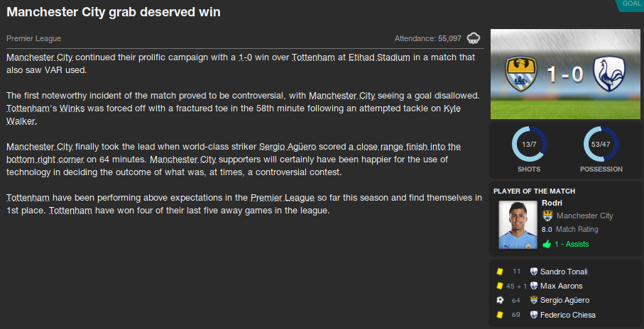Open Sergio Agüero link in events list

click(564, 300)
